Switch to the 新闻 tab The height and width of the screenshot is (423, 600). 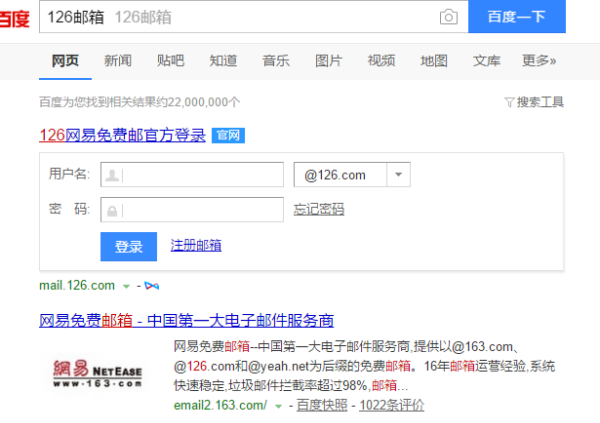pos(118,60)
